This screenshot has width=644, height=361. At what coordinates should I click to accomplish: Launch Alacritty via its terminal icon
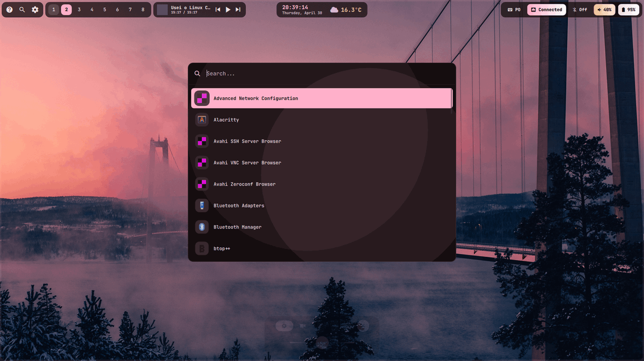(x=202, y=120)
